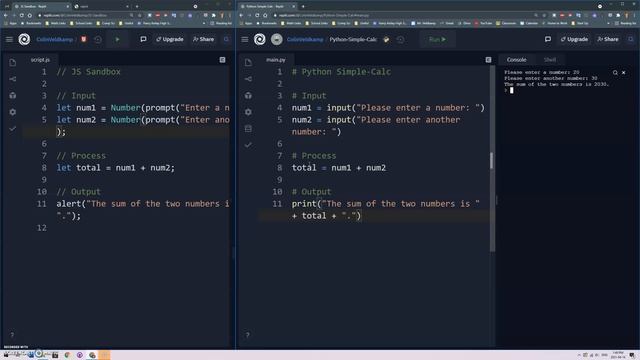
Task: Click checkmark icon in JS Sandbox sidebar
Action: point(13,129)
